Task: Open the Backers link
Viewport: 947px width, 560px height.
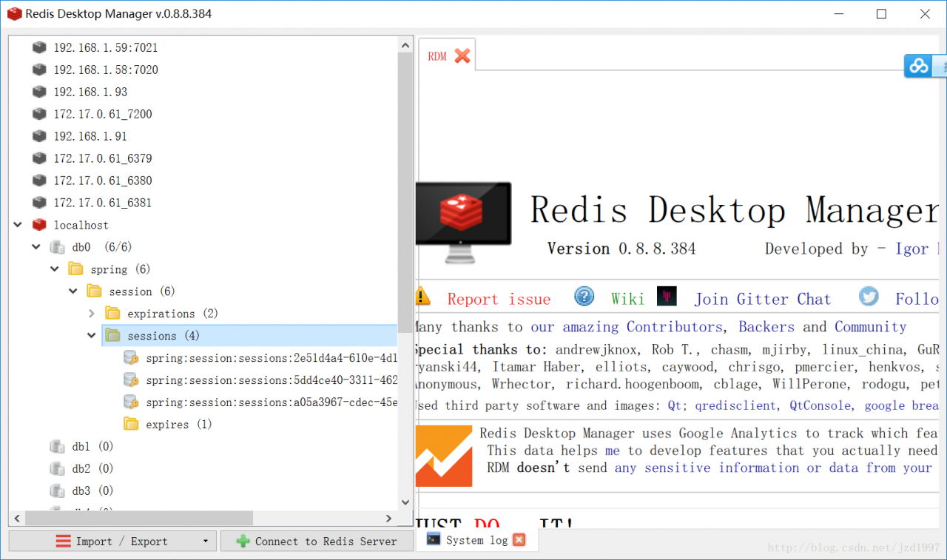Action: click(x=768, y=327)
